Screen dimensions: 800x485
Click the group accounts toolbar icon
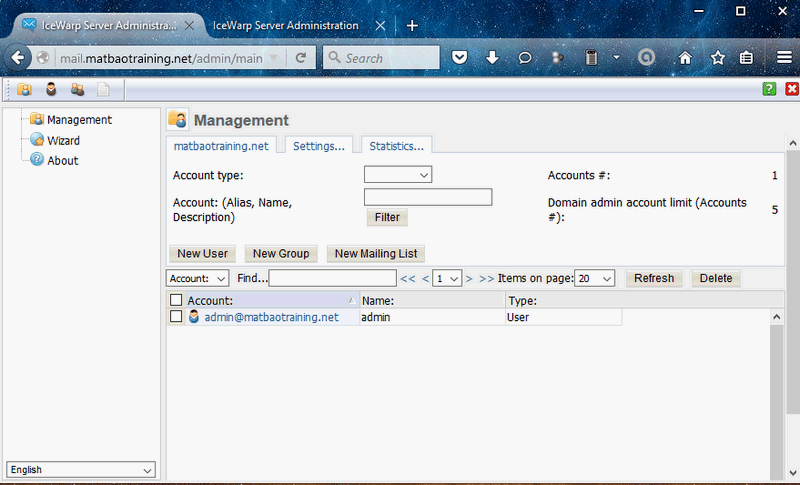[78, 90]
